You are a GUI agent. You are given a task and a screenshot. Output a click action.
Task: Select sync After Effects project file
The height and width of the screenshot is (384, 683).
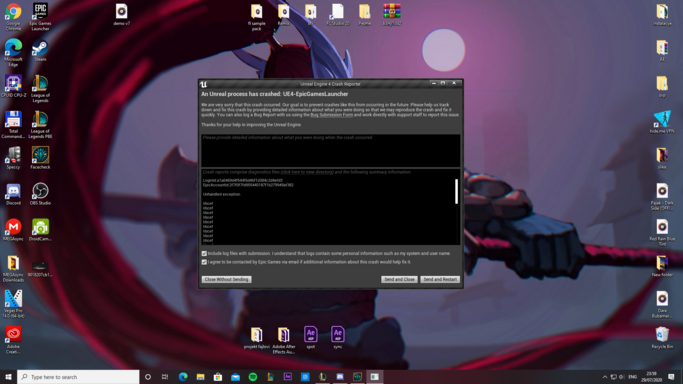[x=338, y=337]
